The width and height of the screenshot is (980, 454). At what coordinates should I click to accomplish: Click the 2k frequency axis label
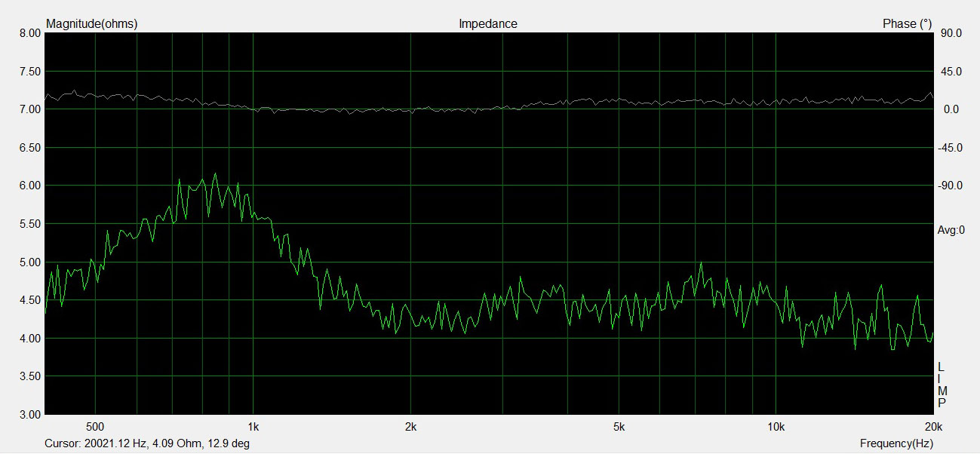click(x=410, y=426)
